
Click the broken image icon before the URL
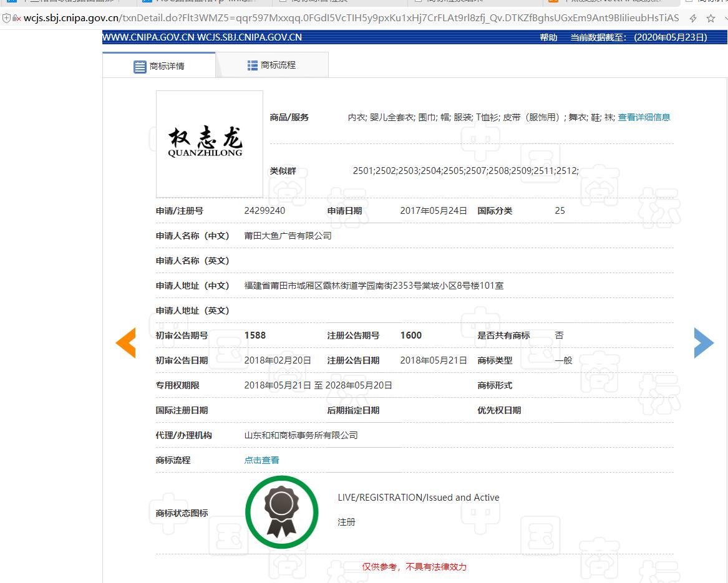click(15, 18)
